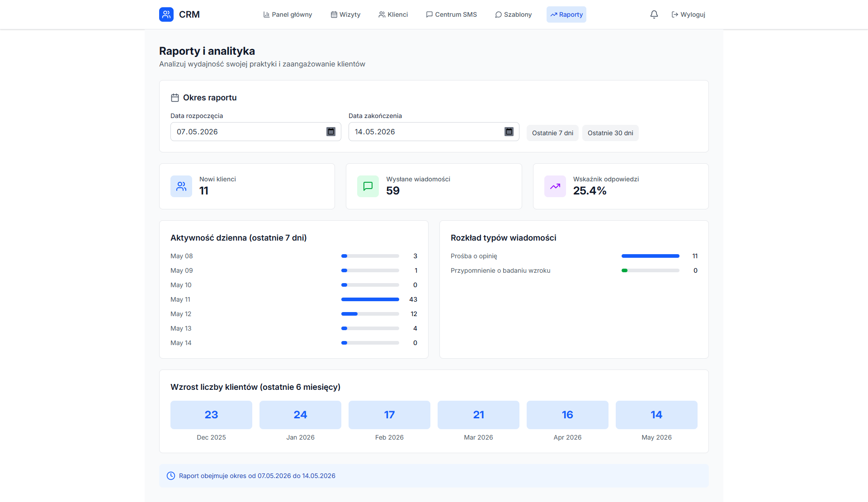Select the Raporty tab

(x=566, y=14)
